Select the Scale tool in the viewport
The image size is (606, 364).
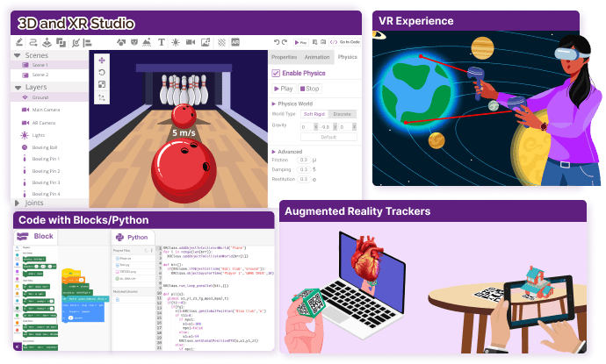103,84
